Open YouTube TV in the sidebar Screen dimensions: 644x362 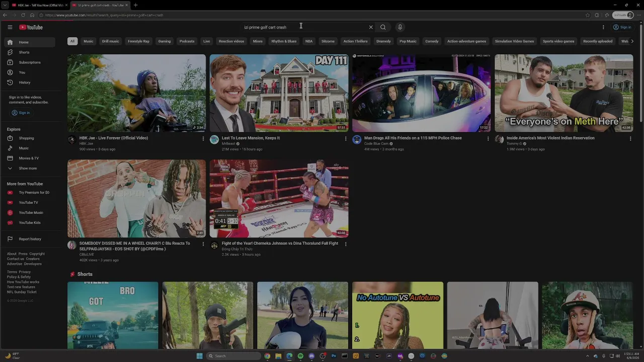tap(30, 203)
